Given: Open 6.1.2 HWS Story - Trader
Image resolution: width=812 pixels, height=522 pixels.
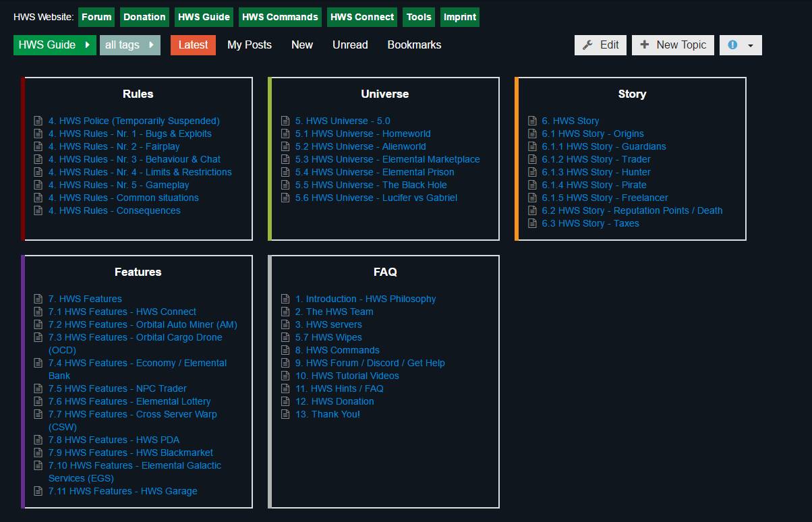Looking at the screenshot, I should [x=596, y=159].
